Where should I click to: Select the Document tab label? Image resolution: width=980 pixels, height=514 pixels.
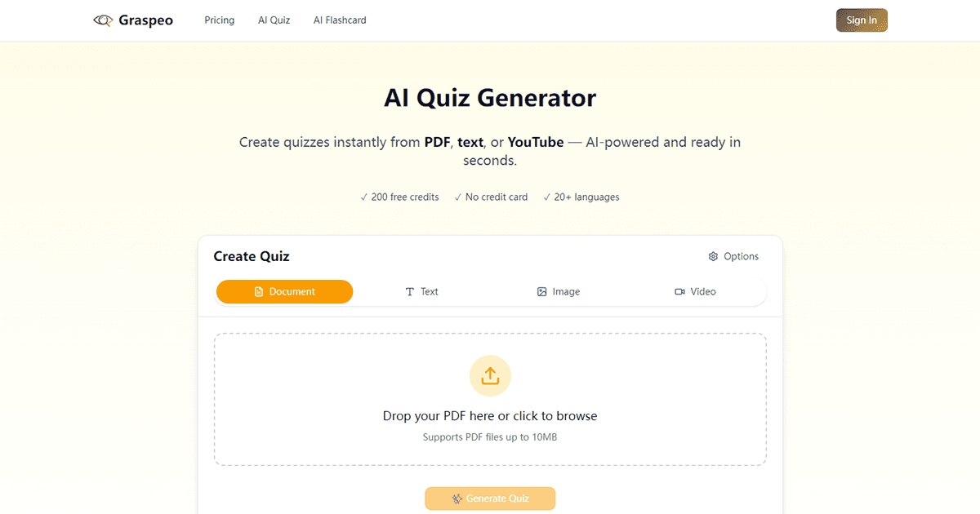coord(292,291)
